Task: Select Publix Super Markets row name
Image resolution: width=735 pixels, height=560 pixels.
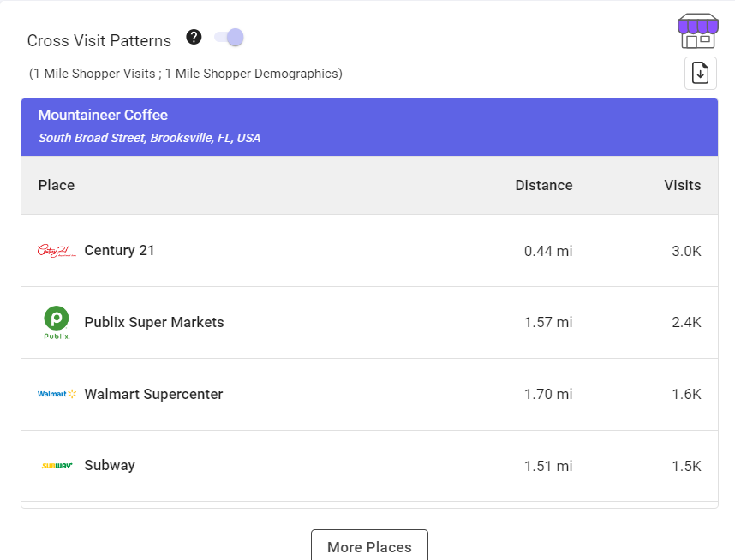Action: coord(154,322)
